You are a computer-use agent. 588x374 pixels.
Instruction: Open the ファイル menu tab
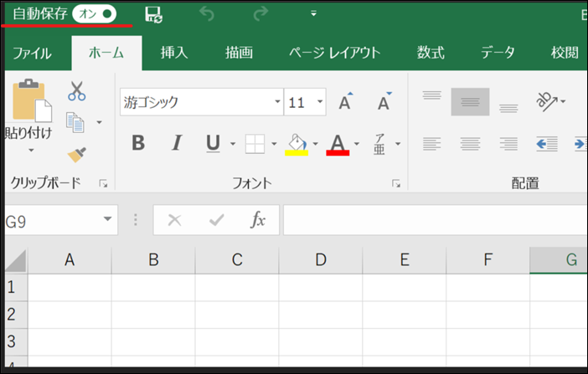click(33, 53)
